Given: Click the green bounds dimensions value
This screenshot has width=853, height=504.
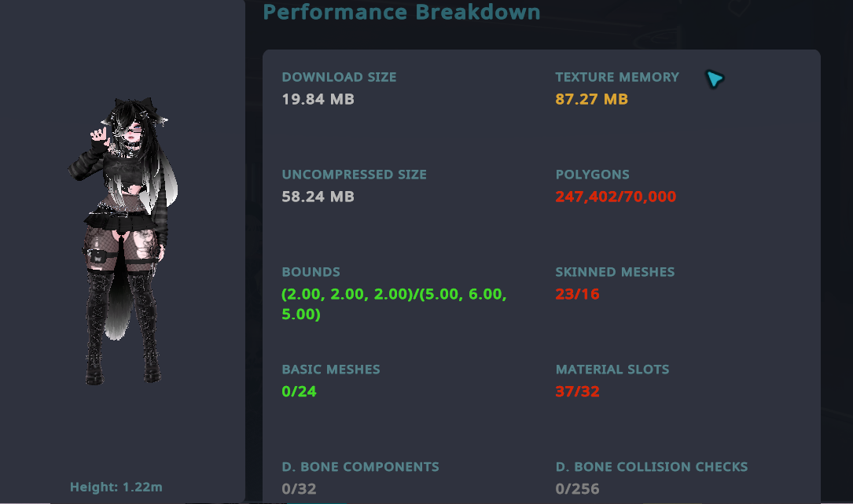Looking at the screenshot, I should point(394,304).
